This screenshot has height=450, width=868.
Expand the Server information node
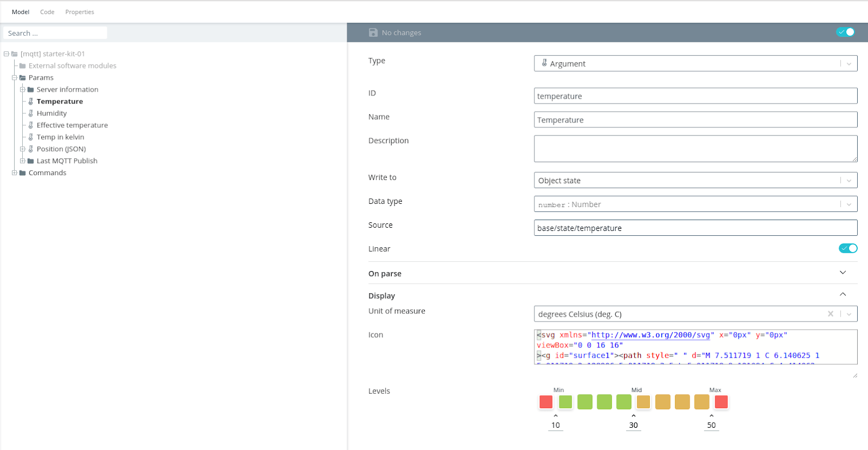coord(23,89)
